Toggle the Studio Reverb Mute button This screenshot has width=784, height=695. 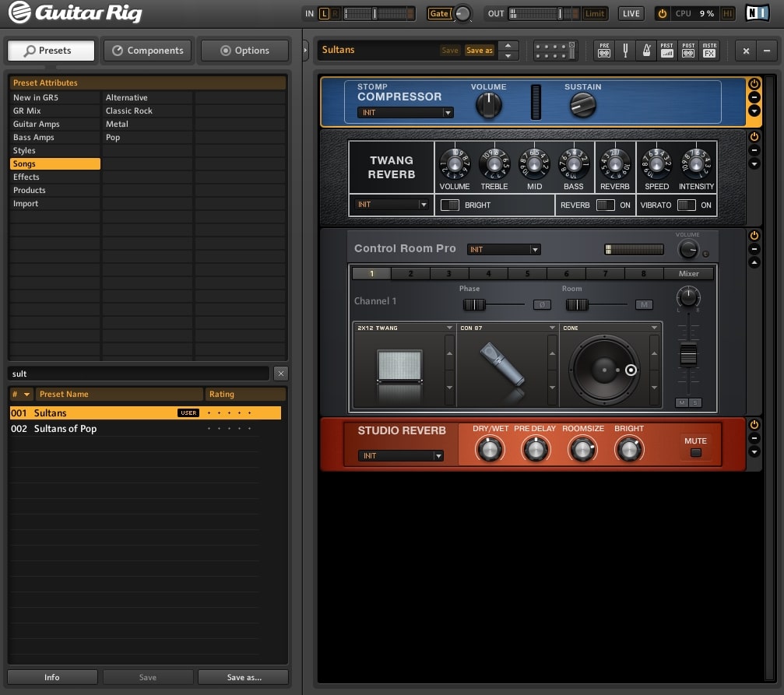pos(695,452)
